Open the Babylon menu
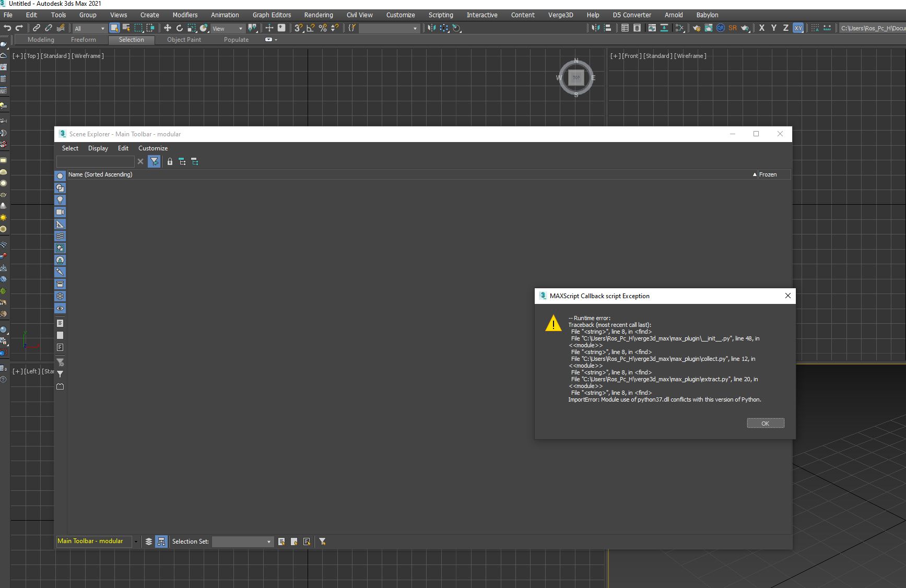The height and width of the screenshot is (588, 906). point(707,15)
